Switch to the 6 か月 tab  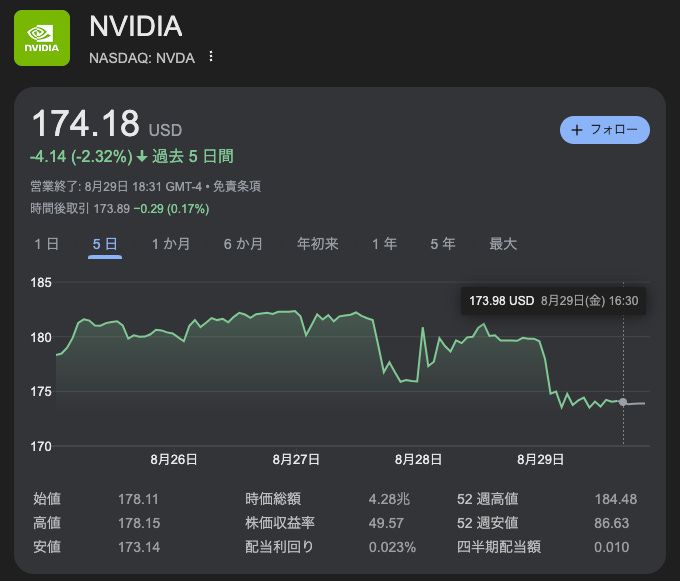[243, 244]
